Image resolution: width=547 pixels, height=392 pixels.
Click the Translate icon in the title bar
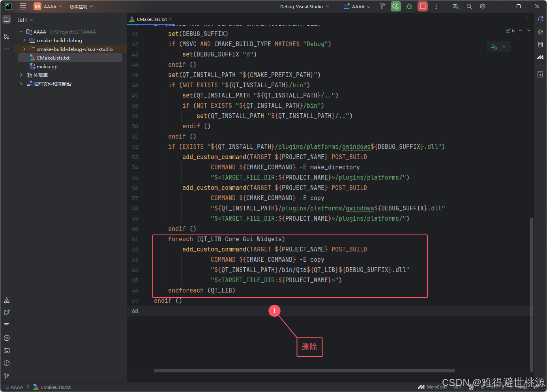click(x=455, y=6)
